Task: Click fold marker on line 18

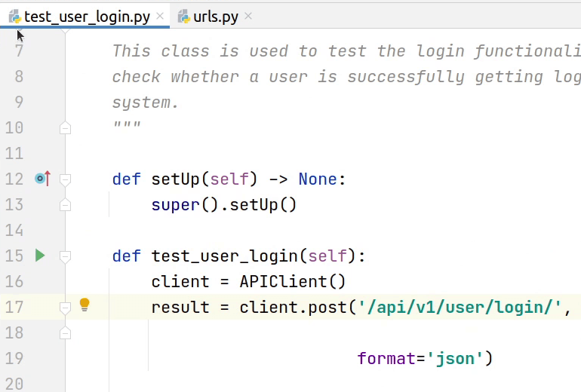Action: click(x=65, y=332)
